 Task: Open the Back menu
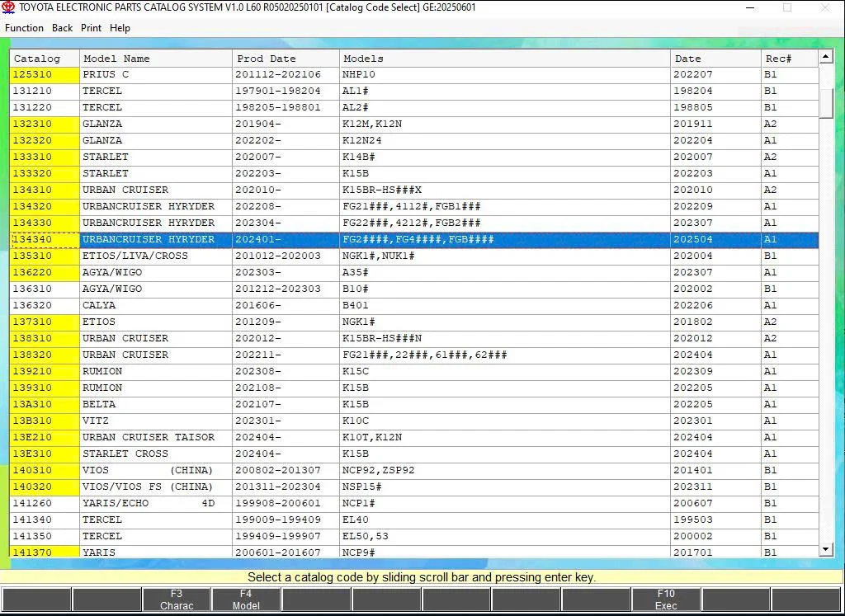62,28
